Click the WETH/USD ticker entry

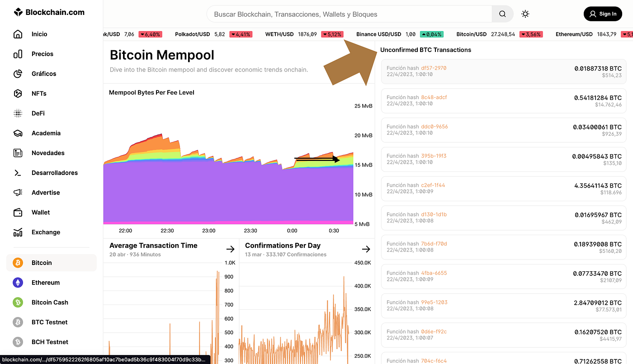pos(304,34)
